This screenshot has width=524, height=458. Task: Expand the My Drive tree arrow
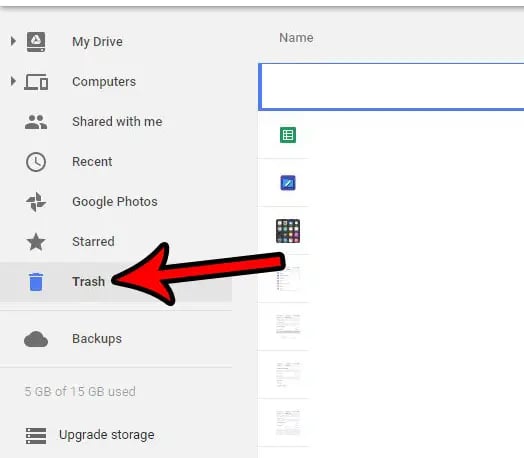pos(13,41)
